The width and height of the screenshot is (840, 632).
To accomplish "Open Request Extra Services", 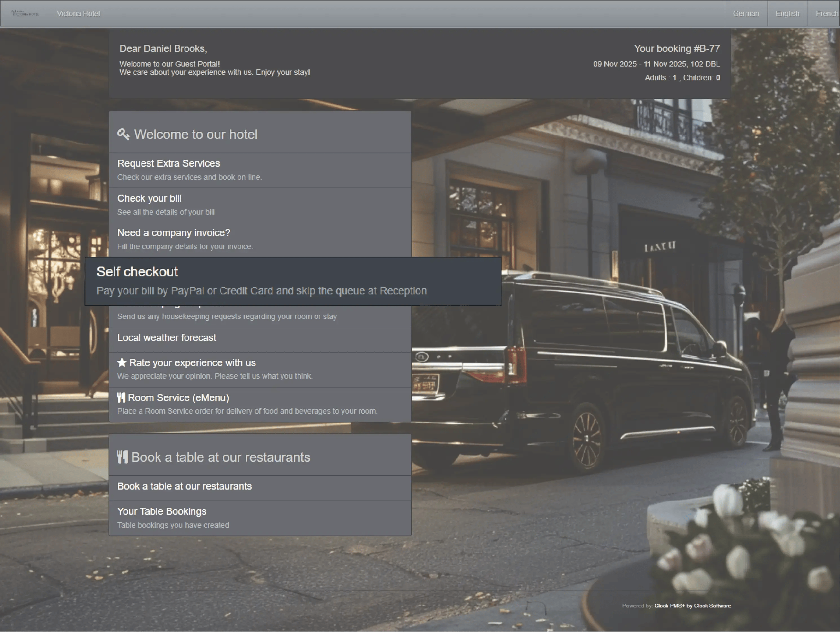I will (168, 163).
